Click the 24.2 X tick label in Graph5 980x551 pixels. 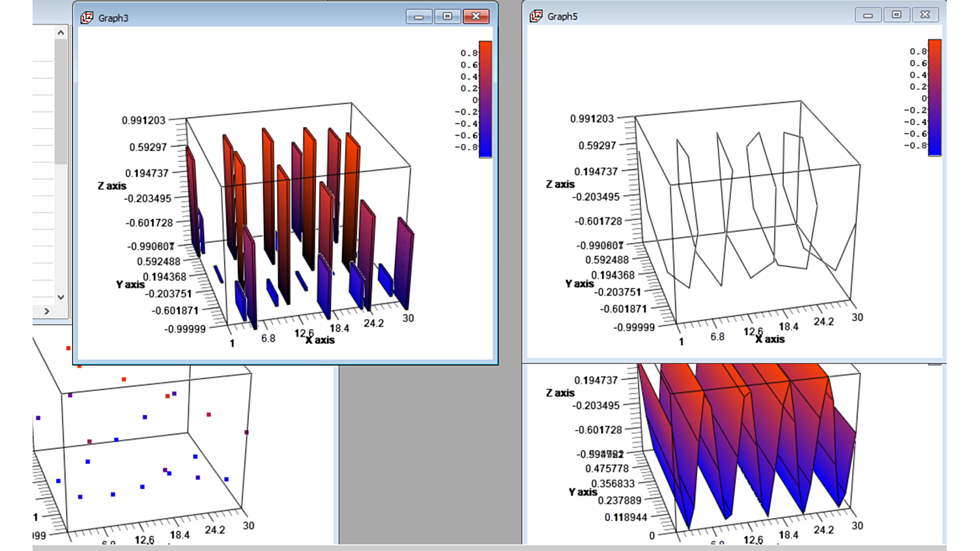pos(824,322)
